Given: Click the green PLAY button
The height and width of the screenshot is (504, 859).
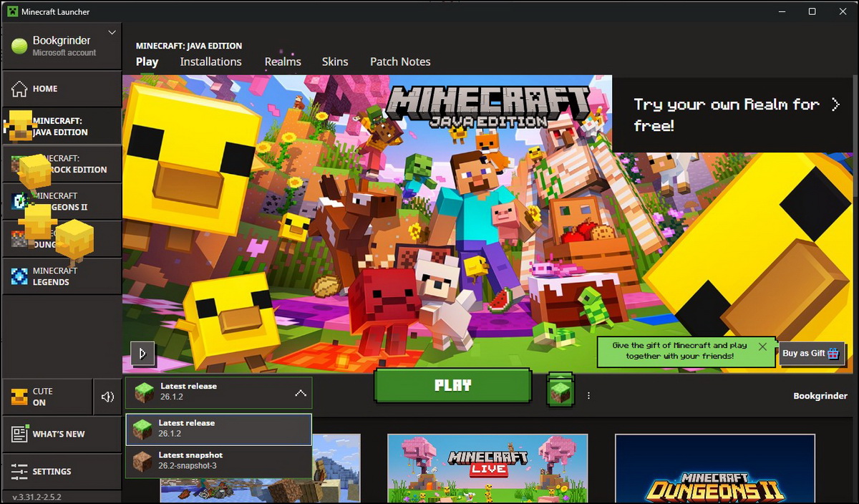Looking at the screenshot, I should click(453, 386).
